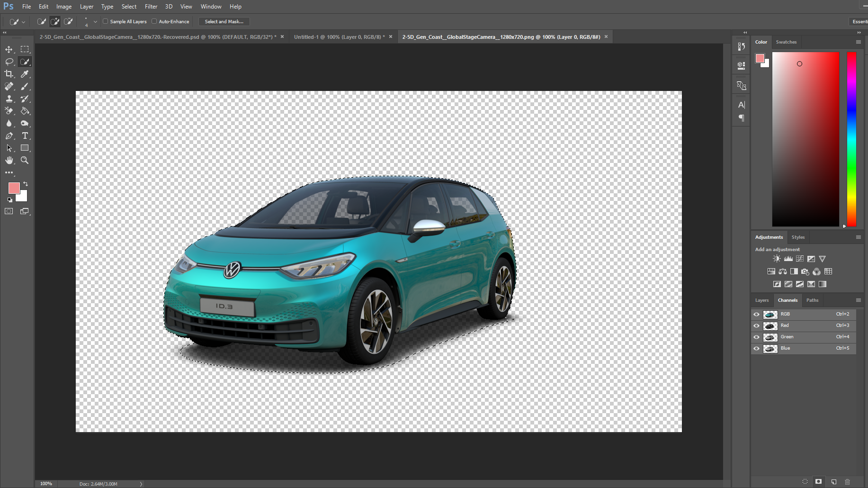The height and width of the screenshot is (488, 868).
Task: Click the hue slider in Color panel
Action: (851, 139)
